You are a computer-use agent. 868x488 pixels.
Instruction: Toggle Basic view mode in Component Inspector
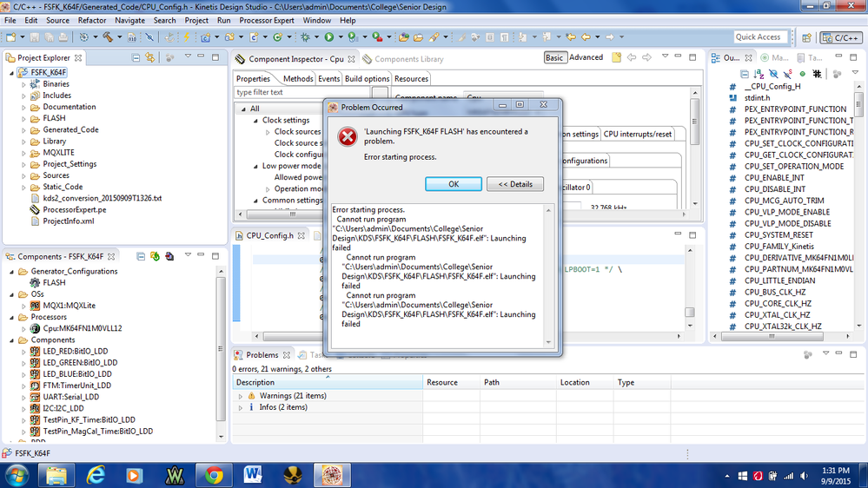[x=554, y=57]
